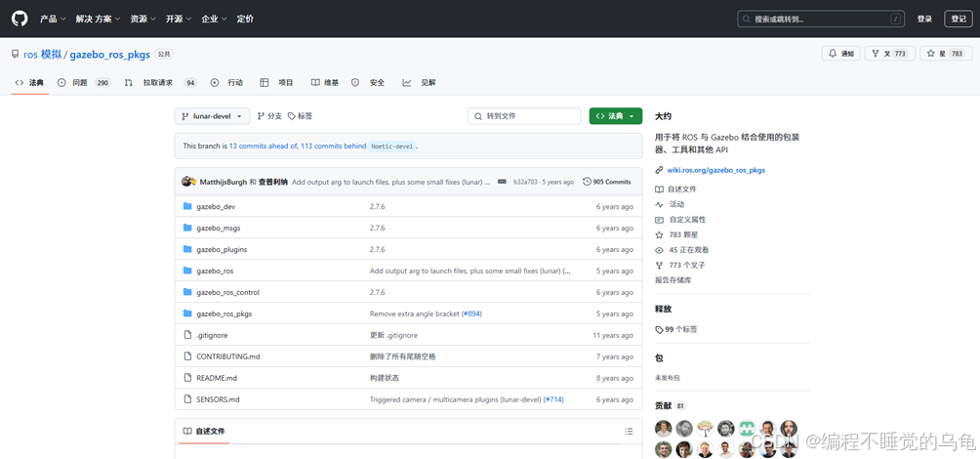
Task: Open the 企业 dropdown
Action: [214, 19]
